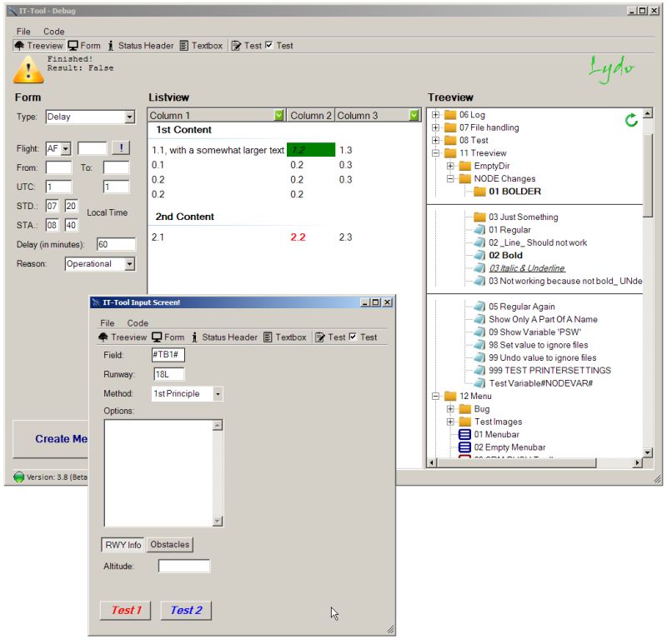The image size is (667, 644).
Task: Click 02 Bold node icon
Action: (x=480, y=256)
